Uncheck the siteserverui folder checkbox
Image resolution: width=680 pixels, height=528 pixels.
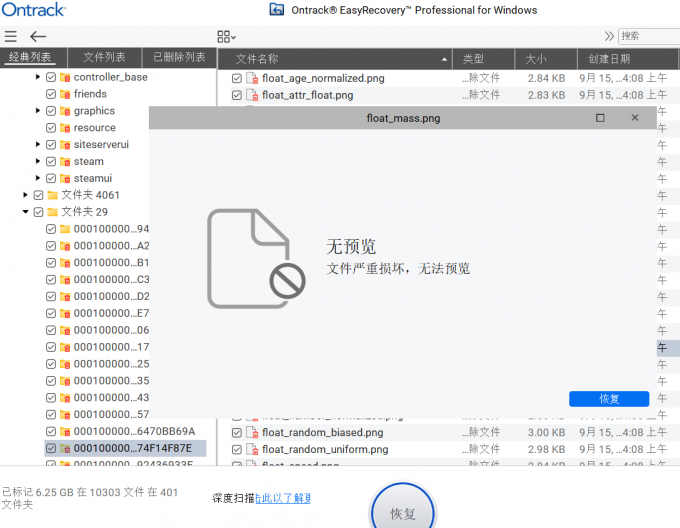pyautogui.click(x=51, y=145)
